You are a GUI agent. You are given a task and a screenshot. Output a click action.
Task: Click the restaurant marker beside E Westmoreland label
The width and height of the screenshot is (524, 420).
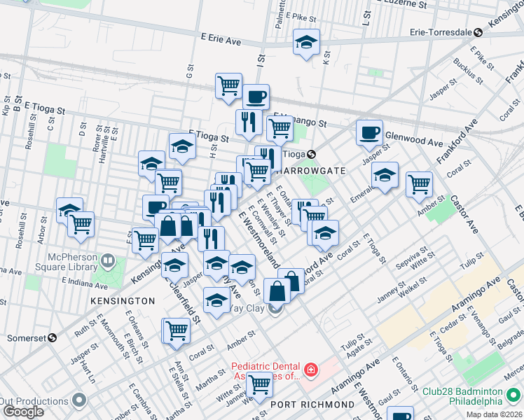[217, 204]
